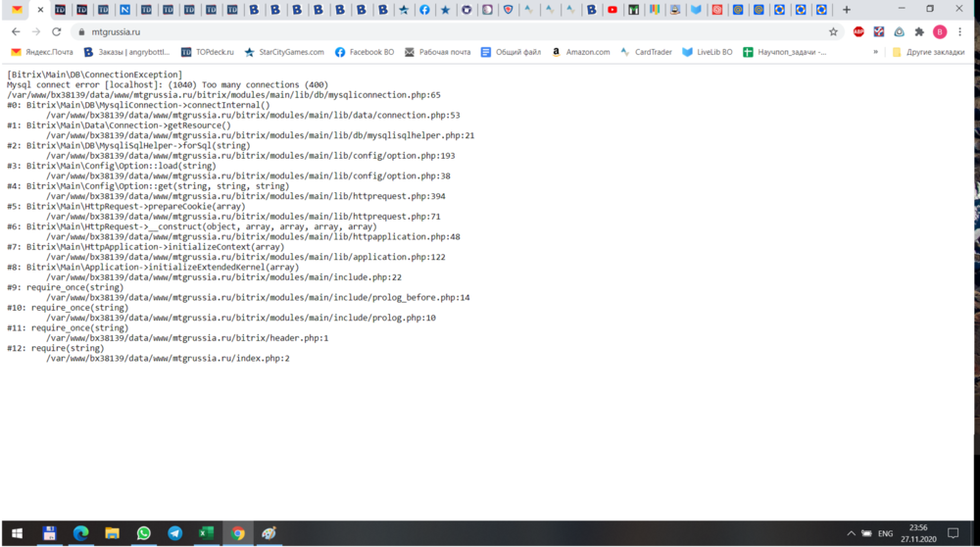Open the Facebook BO bookmark

click(x=365, y=52)
